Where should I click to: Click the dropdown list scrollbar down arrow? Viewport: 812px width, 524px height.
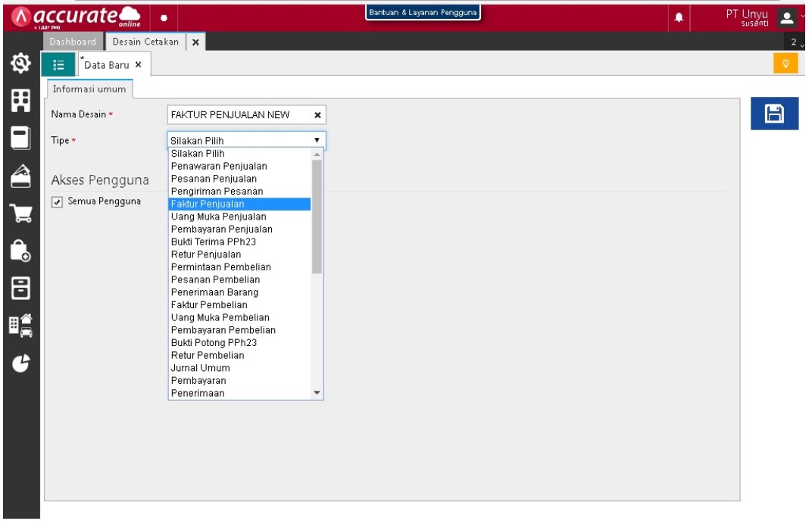317,394
